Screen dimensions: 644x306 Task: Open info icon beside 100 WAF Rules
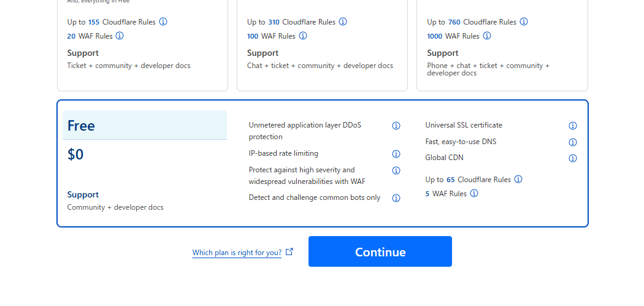coord(303,36)
